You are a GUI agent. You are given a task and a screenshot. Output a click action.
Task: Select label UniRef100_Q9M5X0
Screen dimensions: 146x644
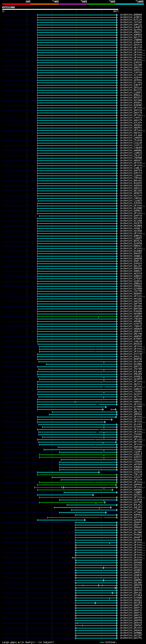[131, 572]
